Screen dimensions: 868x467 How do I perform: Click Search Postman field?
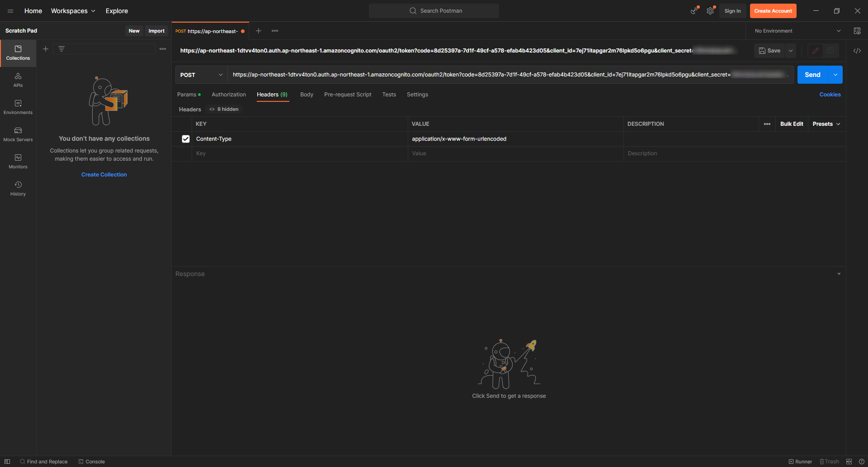[434, 11]
